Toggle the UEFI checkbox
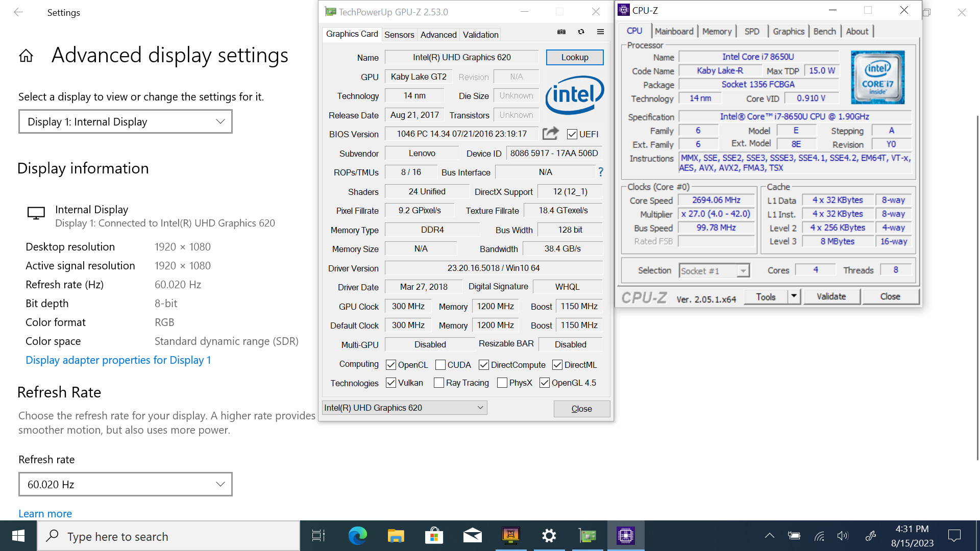The image size is (980, 551). click(x=572, y=134)
